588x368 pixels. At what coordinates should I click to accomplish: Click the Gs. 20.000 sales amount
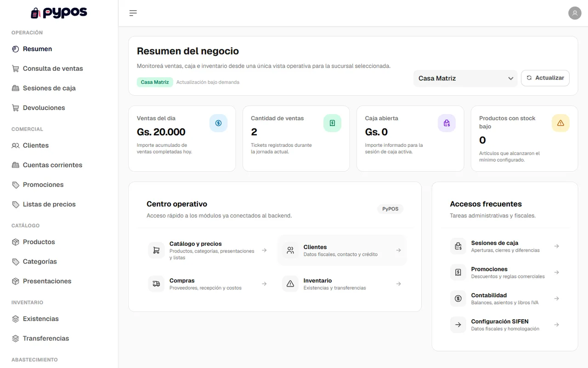tap(161, 132)
